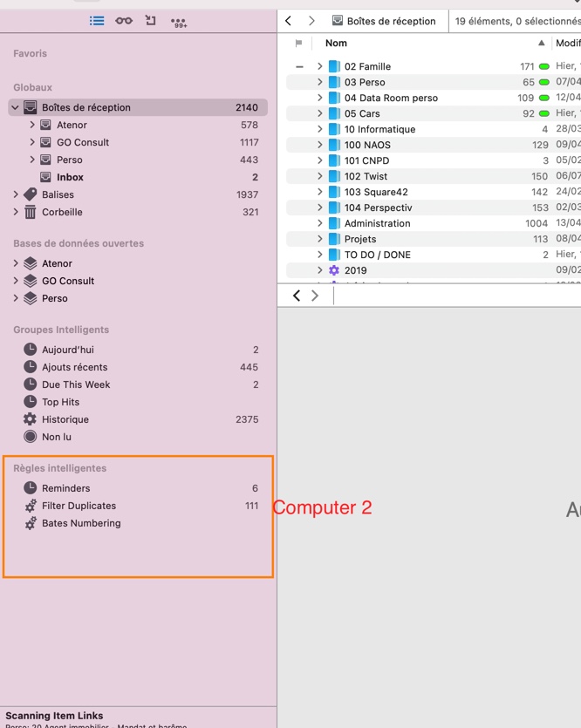Sort by the Modif column header

point(568,44)
